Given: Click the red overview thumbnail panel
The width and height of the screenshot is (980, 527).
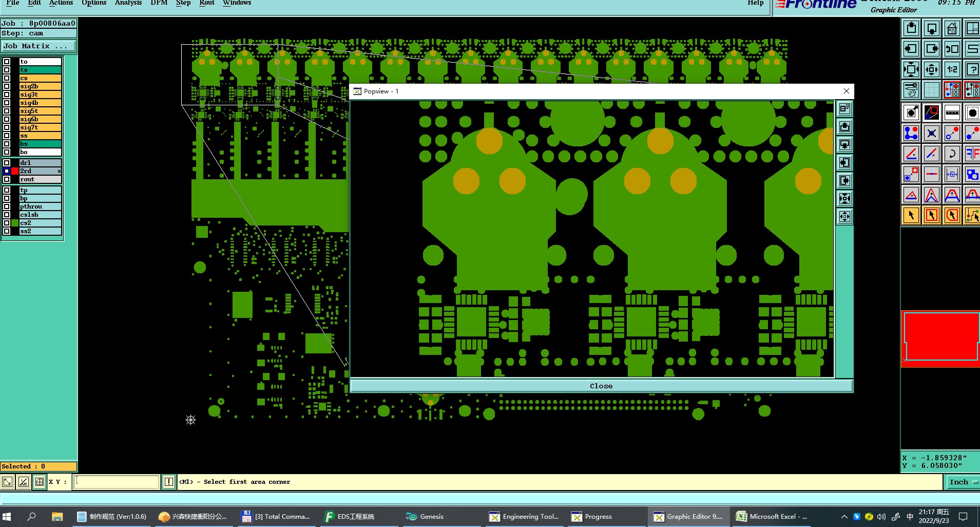Looking at the screenshot, I should pyautogui.click(x=941, y=338).
